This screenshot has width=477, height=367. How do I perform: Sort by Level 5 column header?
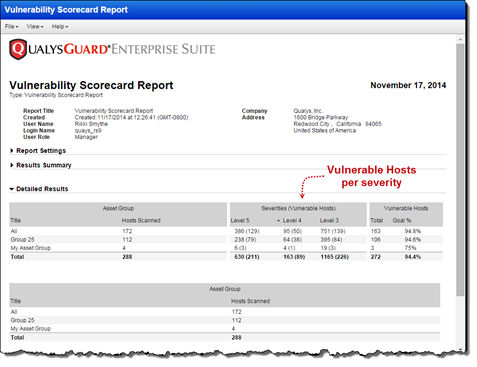coord(240,220)
